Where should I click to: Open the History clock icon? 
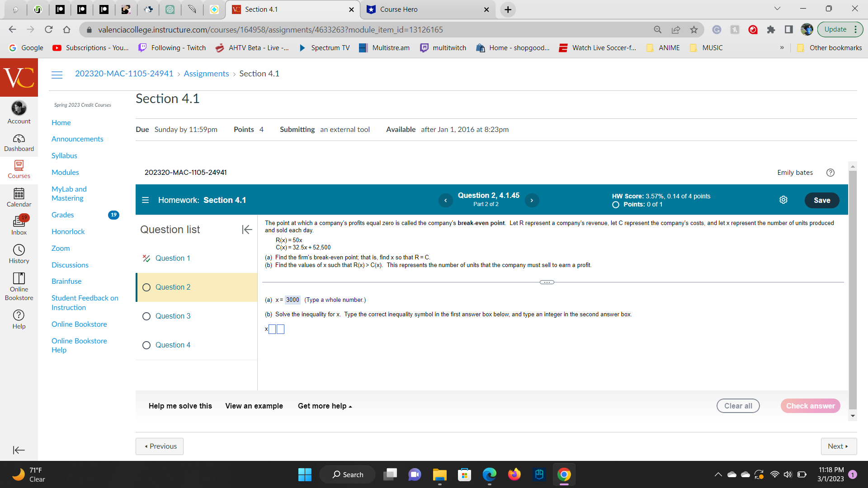pos(19,253)
